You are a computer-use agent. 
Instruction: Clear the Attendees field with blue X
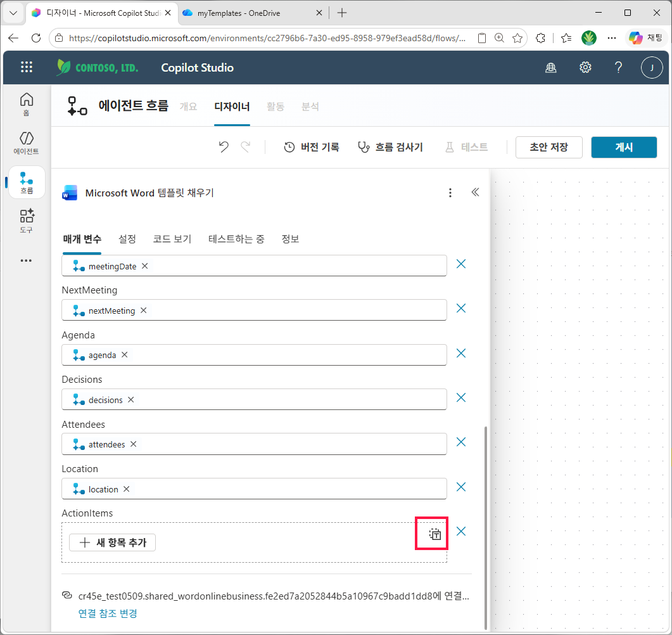(x=461, y=442)
